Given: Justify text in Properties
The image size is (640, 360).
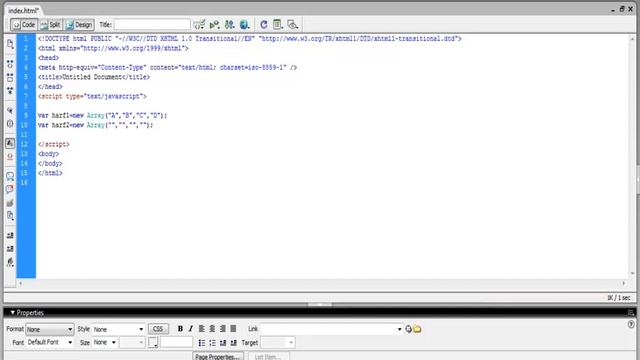Looking at the screenshot, I should pos(233,329).
